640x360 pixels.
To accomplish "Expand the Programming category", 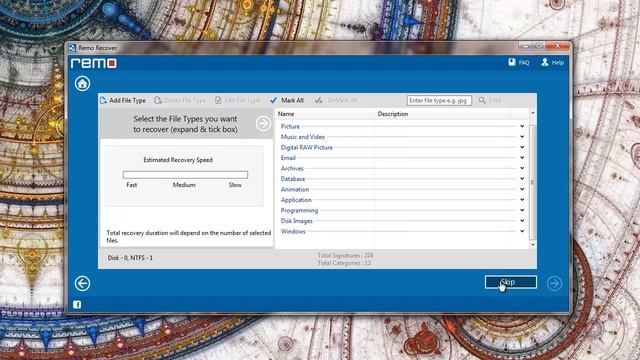I will [522, 210].
